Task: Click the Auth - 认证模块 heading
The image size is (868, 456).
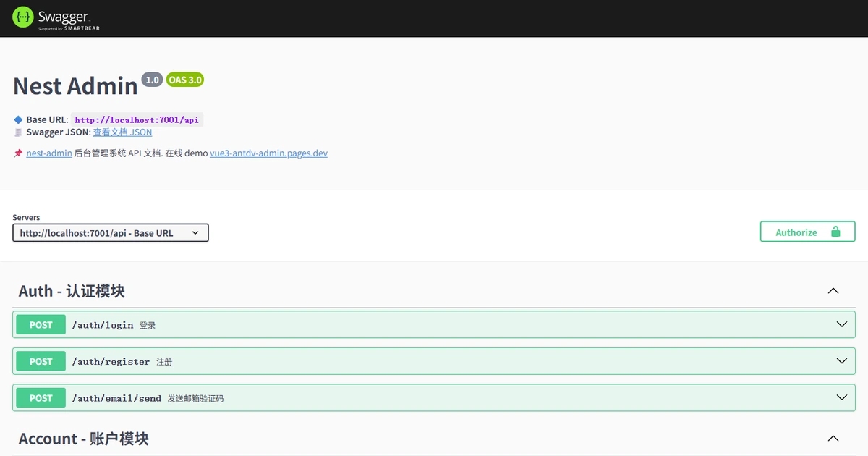Action: [x=72, y=291]
